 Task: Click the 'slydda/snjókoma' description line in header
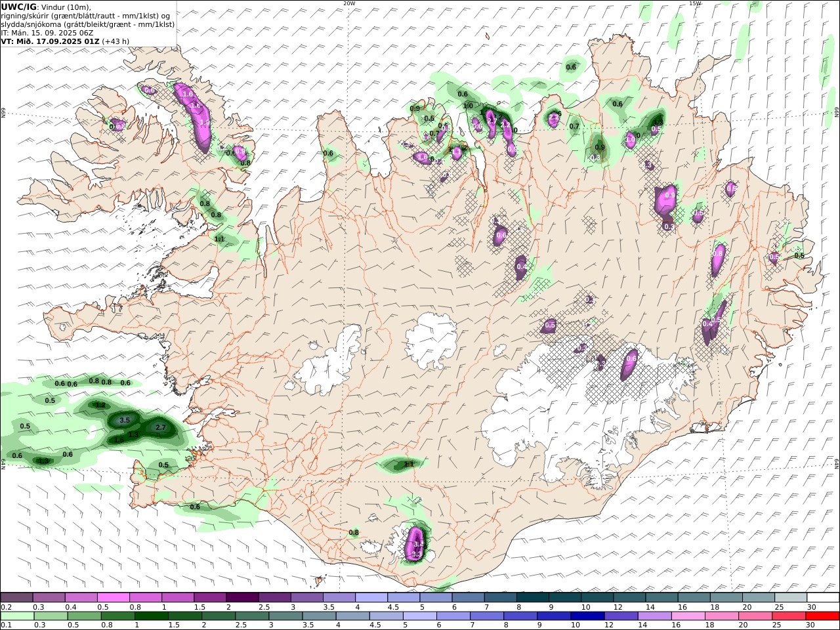click(88, 24)
